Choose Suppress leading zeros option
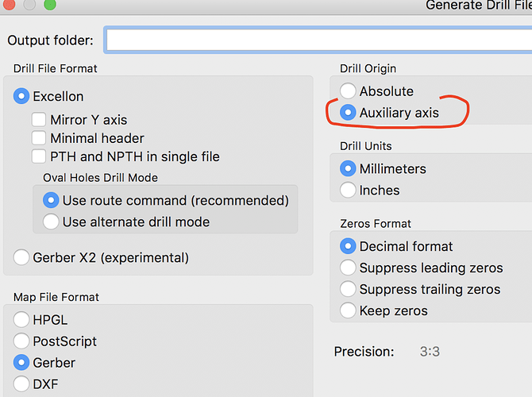 click(x=348, y=268)
